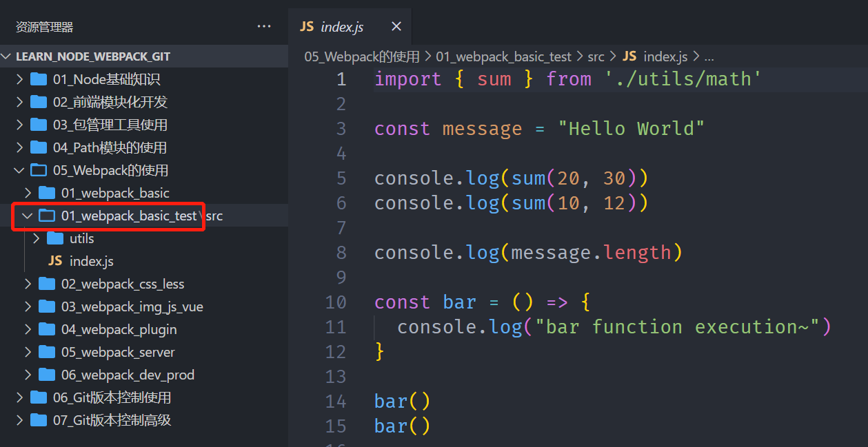Image resolution: width=868 pixels, height=447 pixels.
Task: Click the 01_webpack_basic_test breadcrumb segment
Action: (x=503, y=56)
